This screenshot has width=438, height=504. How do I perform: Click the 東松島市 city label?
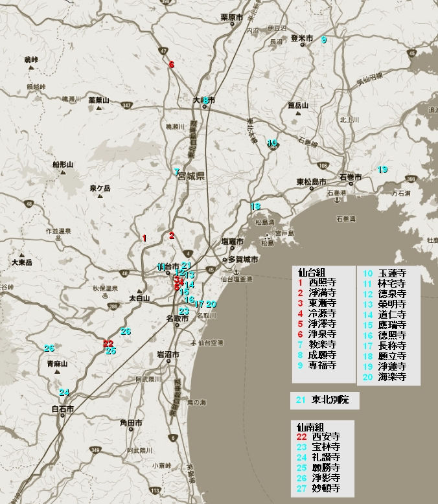tap(311, 182)
